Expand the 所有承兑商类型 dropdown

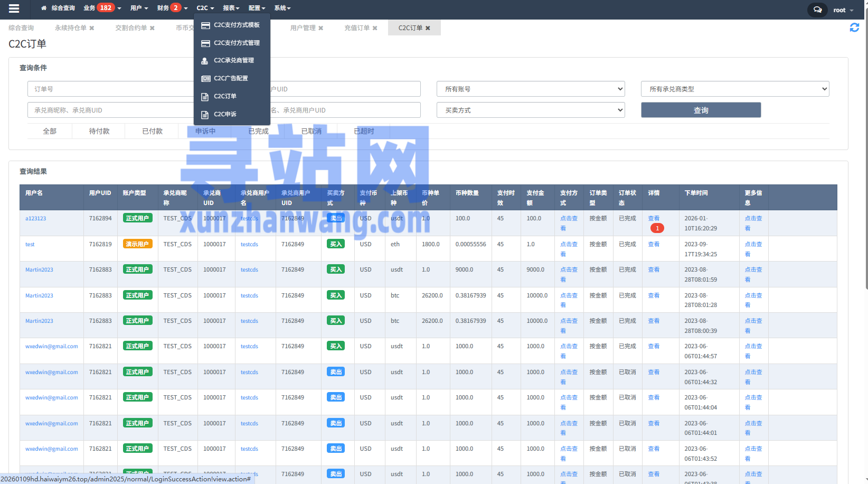point(735,89)
